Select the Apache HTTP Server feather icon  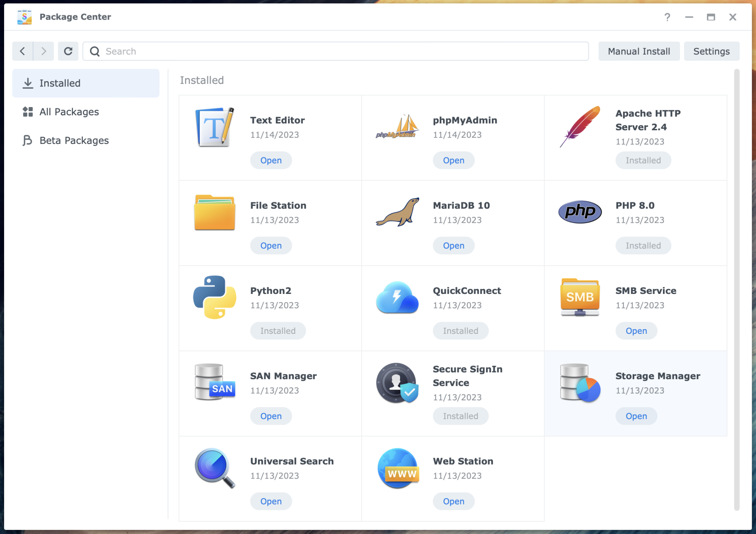(580, 127)
